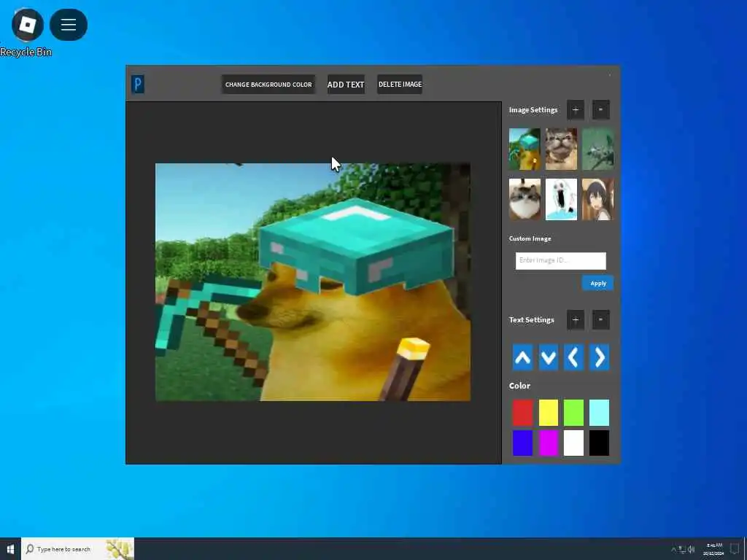Screen dimensions: 747x560
Task: Open the hamburger menu next to the Roblox logo
Action: click(68, 24)
